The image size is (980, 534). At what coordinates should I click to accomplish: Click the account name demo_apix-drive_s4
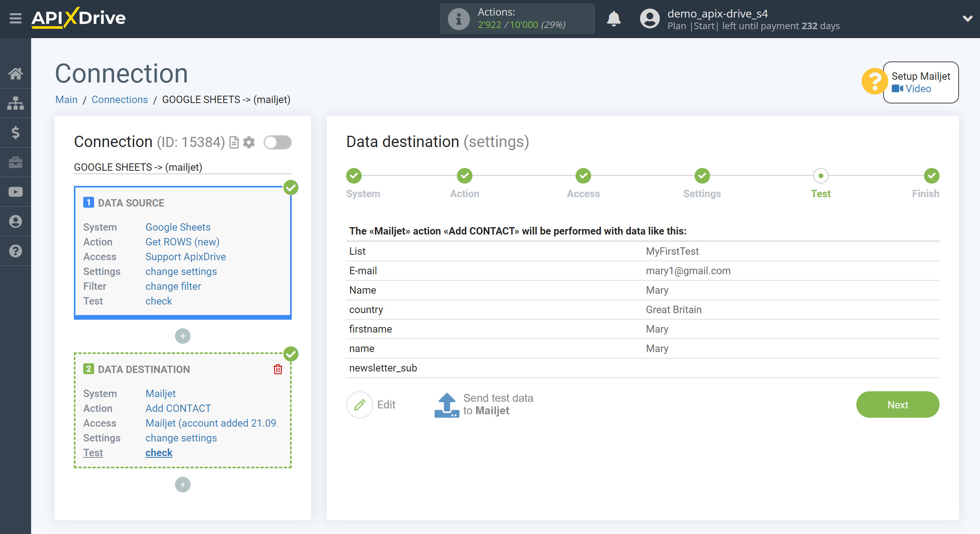717,14
